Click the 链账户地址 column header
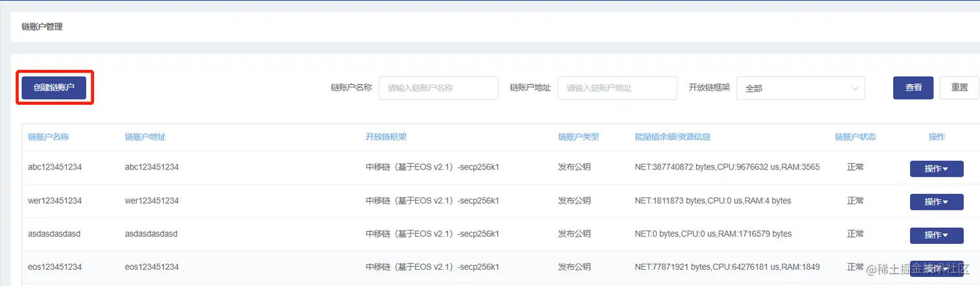Screen dimensions: 980x286 point(146,137)
